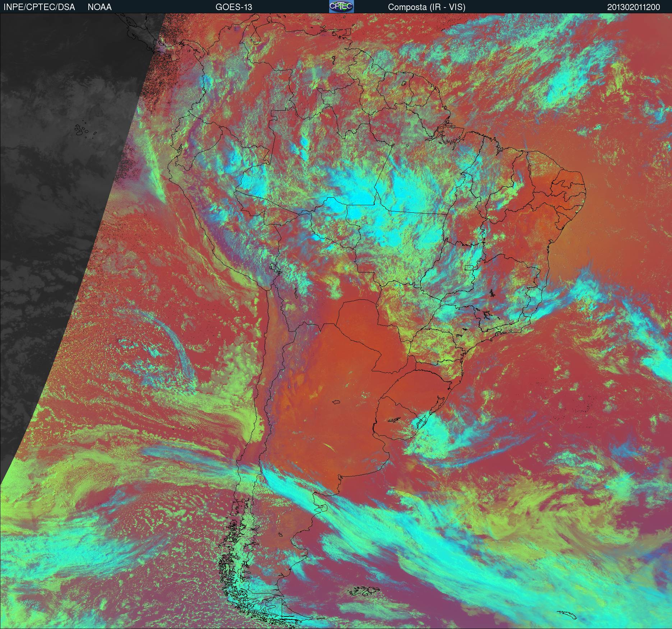The width and height of the screenshot is (672, 629).
Task: Select the NOAA label in the header
Action: (x=100, y=7)
